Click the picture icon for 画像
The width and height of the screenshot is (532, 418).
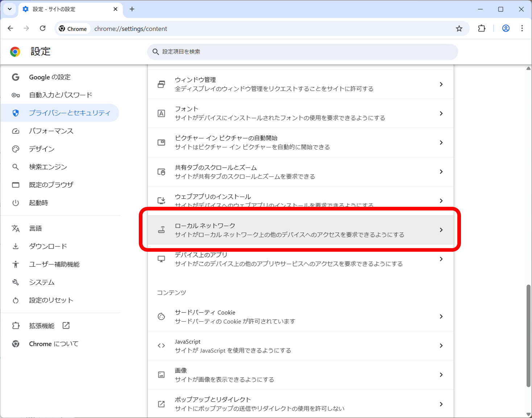(161, 375)
